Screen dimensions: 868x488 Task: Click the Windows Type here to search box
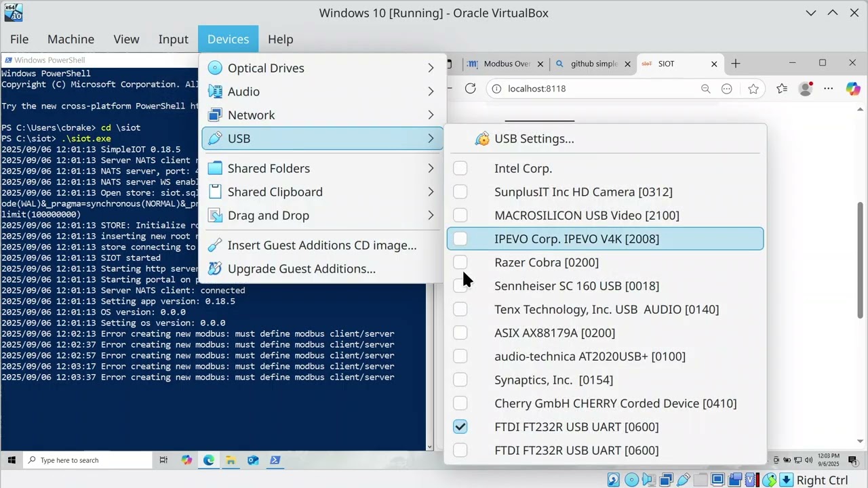88,460
